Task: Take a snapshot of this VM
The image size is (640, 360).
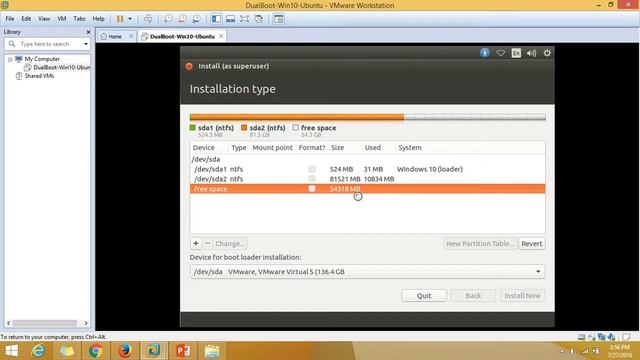Action: (x=168, y=19)
